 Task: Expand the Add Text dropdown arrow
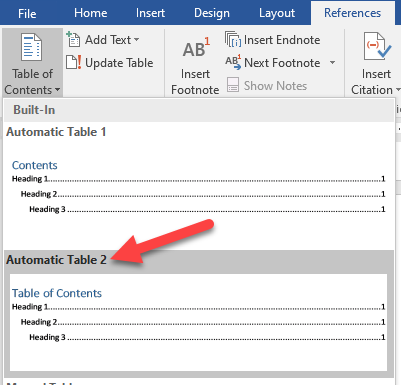click(x=136, y=40)
